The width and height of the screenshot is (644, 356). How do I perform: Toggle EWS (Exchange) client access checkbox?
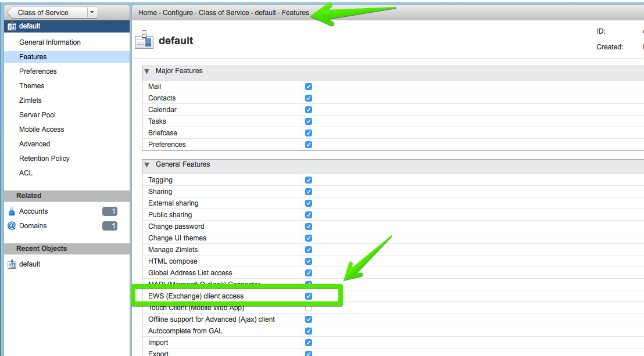click(x=309, y=296)
